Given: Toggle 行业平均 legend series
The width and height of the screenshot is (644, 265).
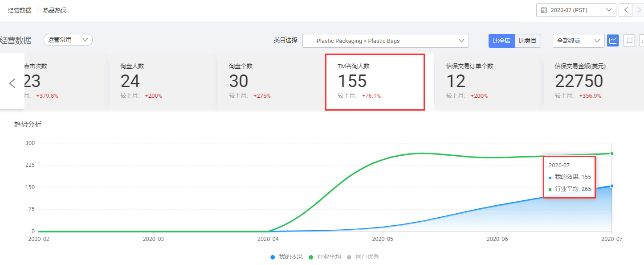Looking at the screenshot, I should click(325, 257).
